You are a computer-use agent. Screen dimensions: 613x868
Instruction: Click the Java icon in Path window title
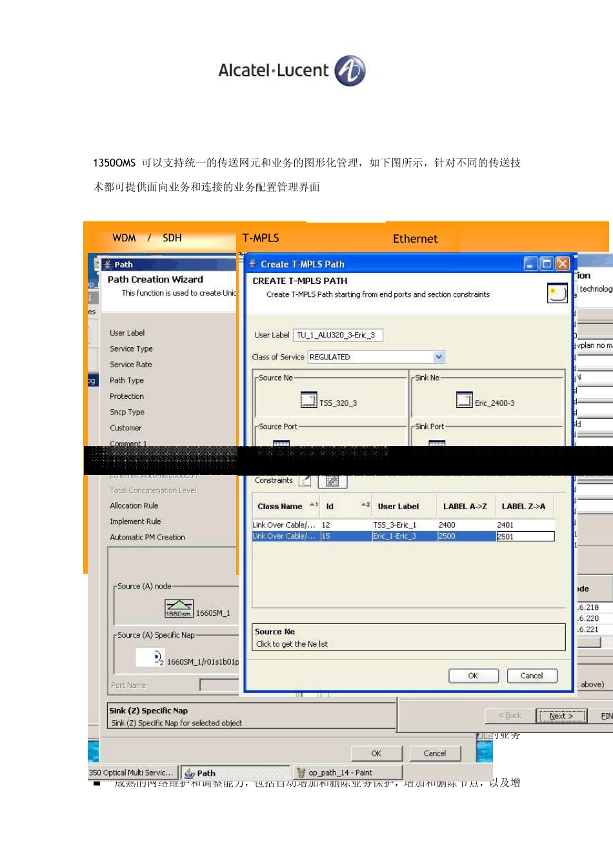point(108,264)
